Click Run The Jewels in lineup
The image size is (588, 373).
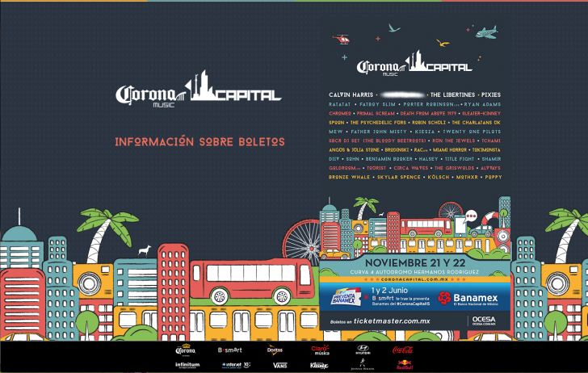453,140
